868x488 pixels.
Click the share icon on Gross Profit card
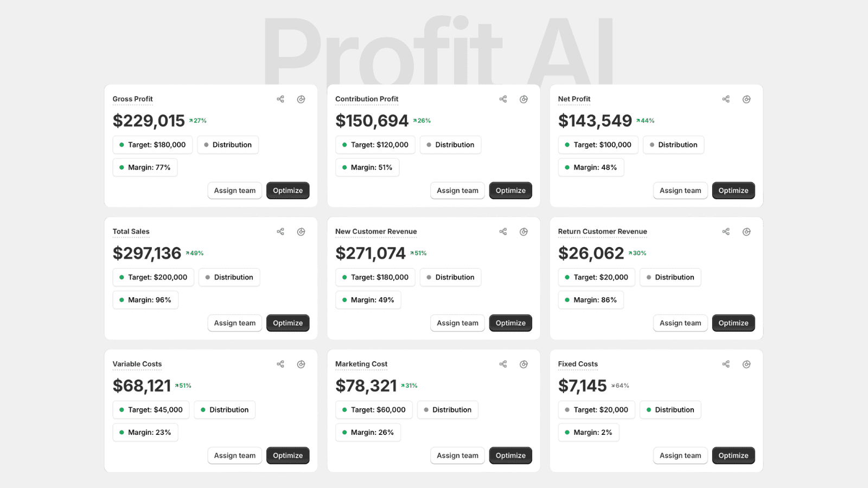point(280,99)
